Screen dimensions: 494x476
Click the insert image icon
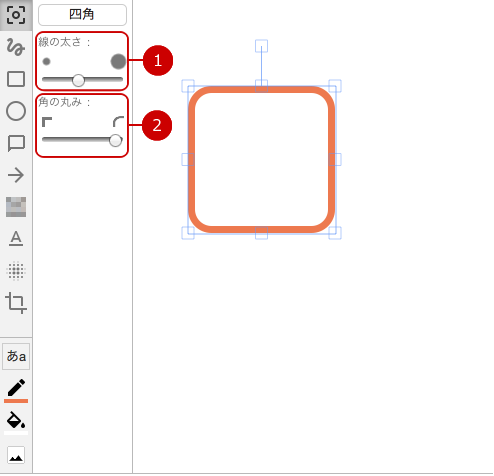click(16, 455)
